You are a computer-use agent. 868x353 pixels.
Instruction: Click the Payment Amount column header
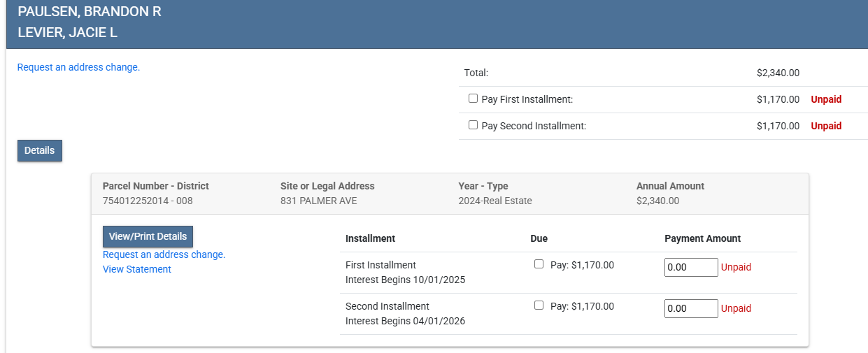702,238
